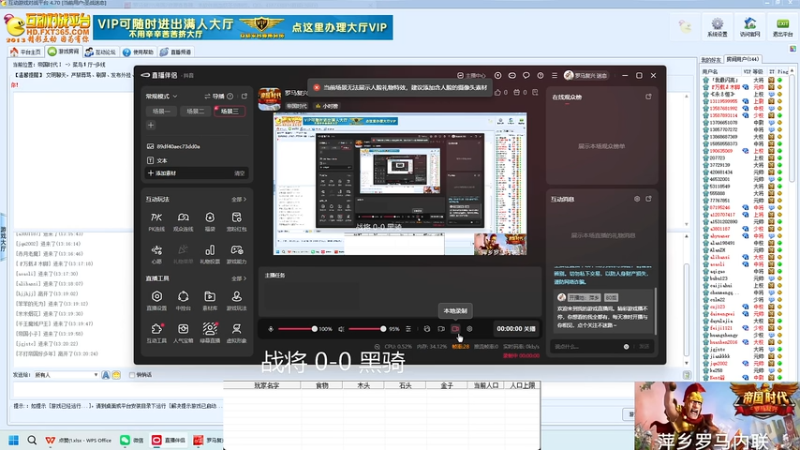Click the 添加素材 add material button
Screen dimensions: 800x450
tap(162, 173)
